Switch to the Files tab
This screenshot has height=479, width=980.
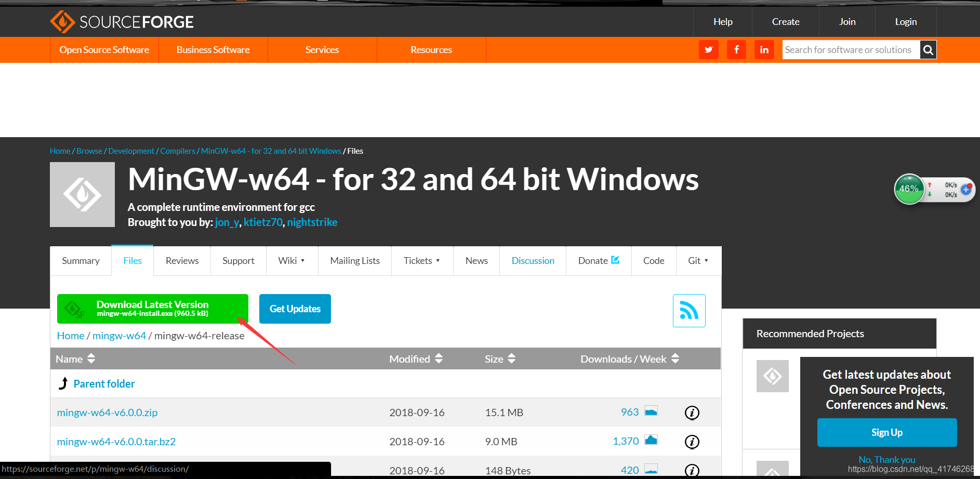133,261
